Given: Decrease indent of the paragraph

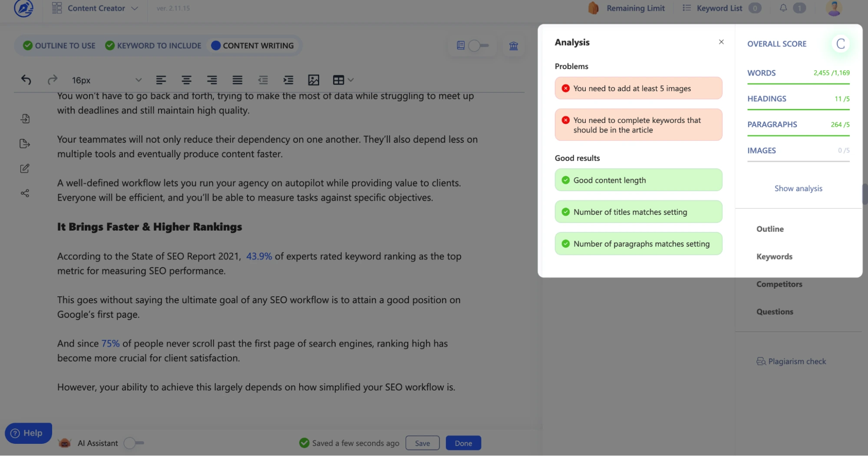Looking at the screenshot, I should coord(263,80).
